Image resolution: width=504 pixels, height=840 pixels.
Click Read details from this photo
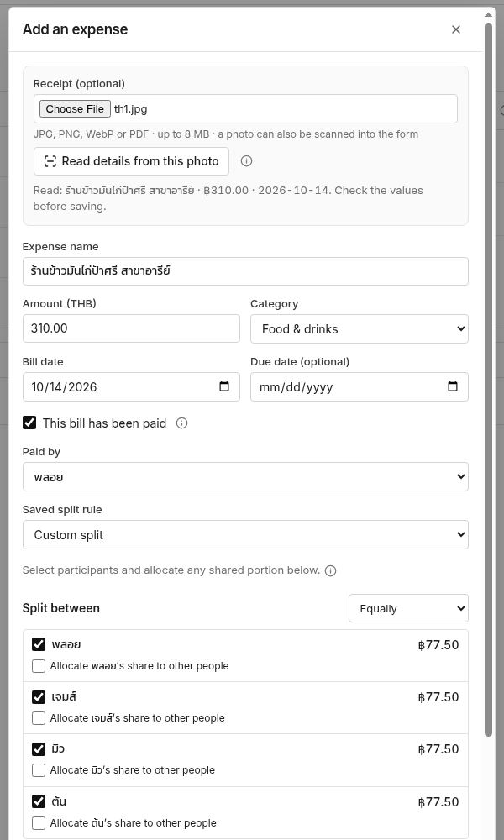click(x=131, y=161)
